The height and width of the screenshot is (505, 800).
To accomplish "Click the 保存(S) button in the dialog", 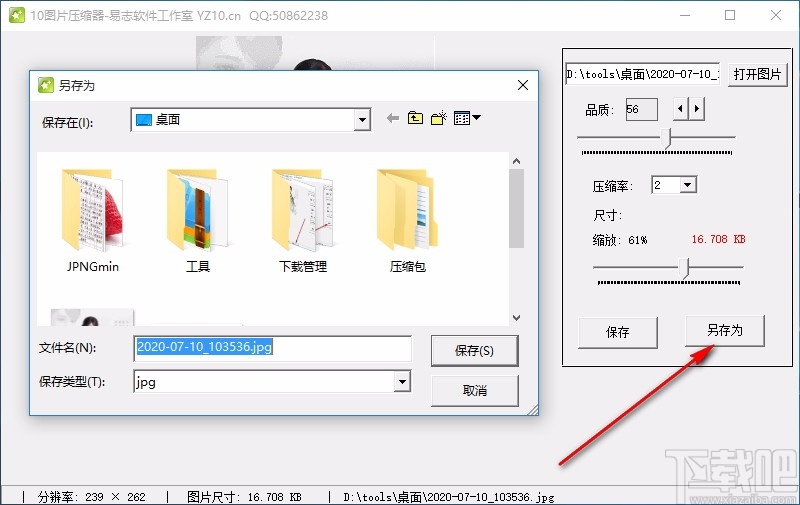I will coord(474,350).
